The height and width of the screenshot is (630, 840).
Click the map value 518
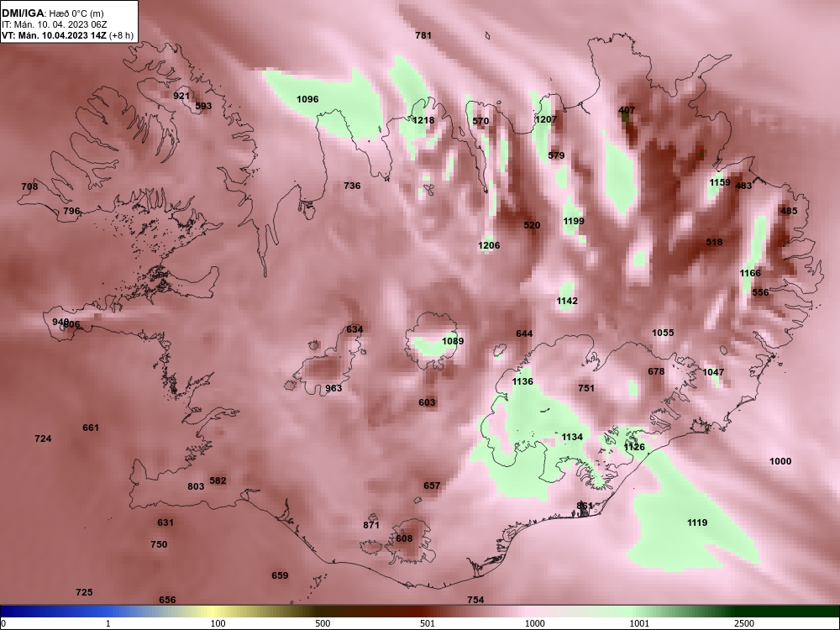pyautogui.click(x=714, y=242)
